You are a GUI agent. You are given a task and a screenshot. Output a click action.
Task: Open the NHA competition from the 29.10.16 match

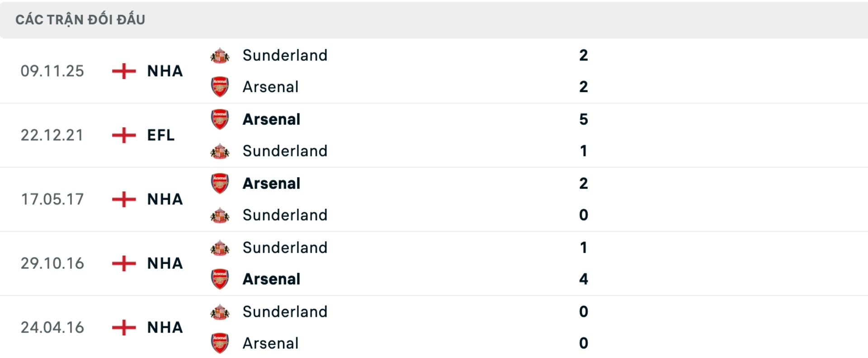tap(164, 264)
